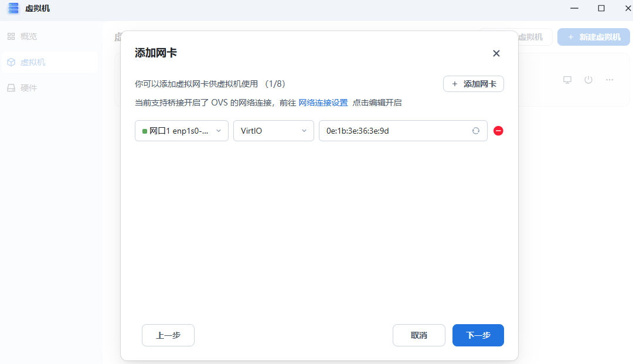Go back using the 上一步 button
This screenshot has height=364, width=633.
(x=168, y=335)
